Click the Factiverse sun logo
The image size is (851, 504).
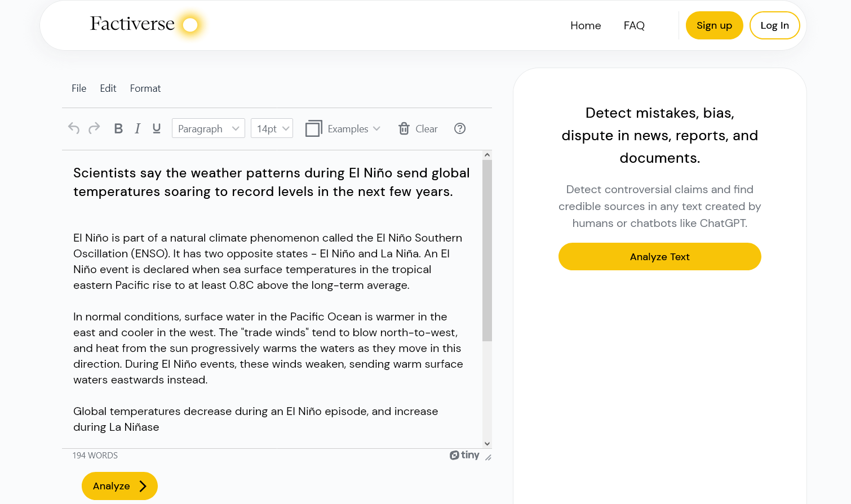190,25
